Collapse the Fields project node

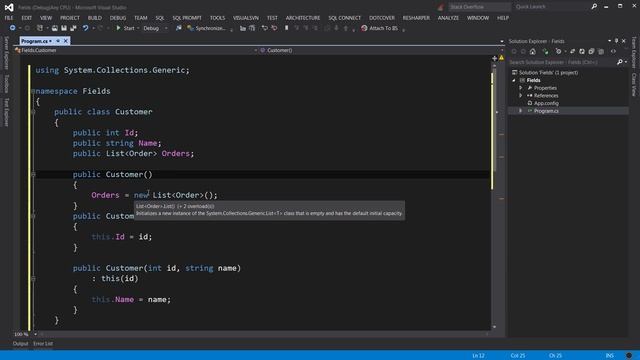[514, 80]
